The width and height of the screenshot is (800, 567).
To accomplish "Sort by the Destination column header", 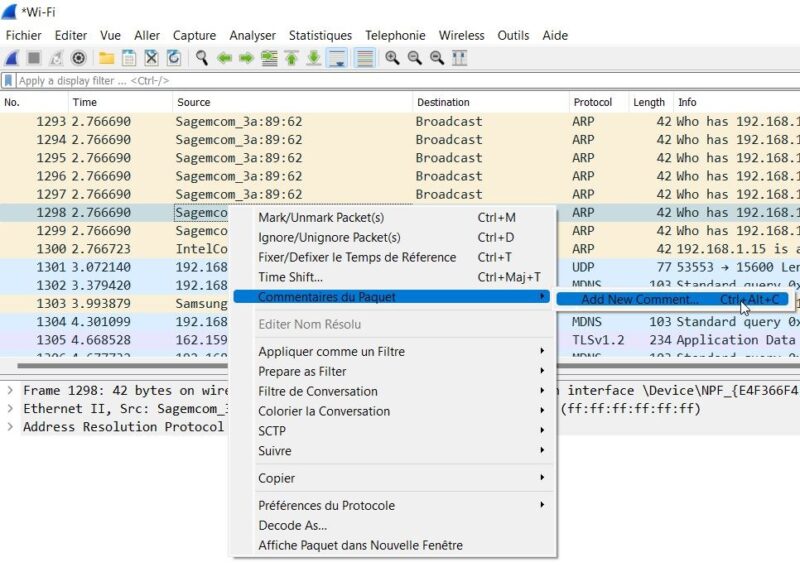I will (x=491, y=102).
